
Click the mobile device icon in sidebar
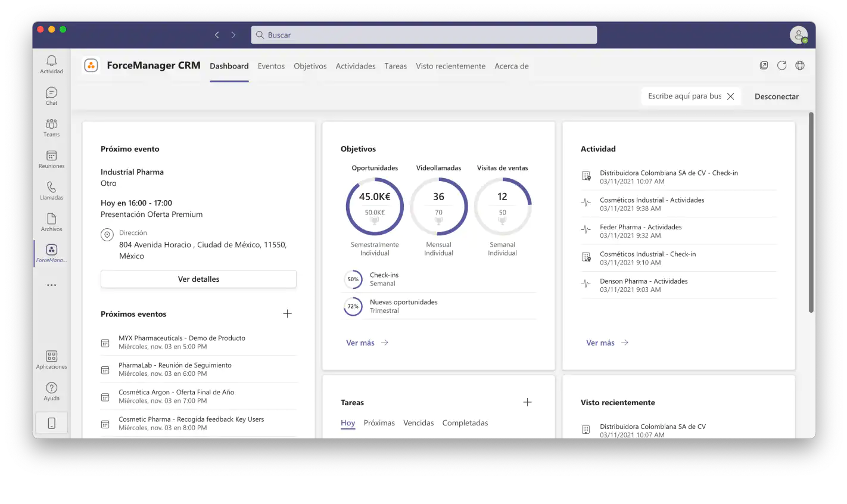52,423
